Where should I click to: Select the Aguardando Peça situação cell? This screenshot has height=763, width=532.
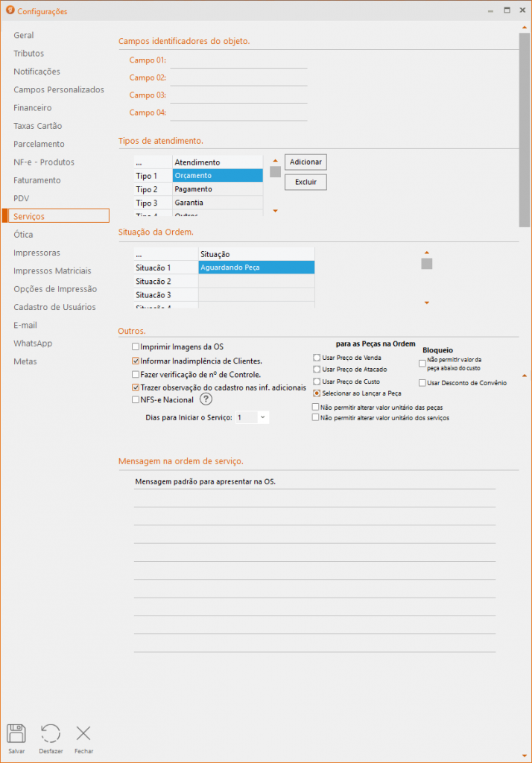coord(256,267)
